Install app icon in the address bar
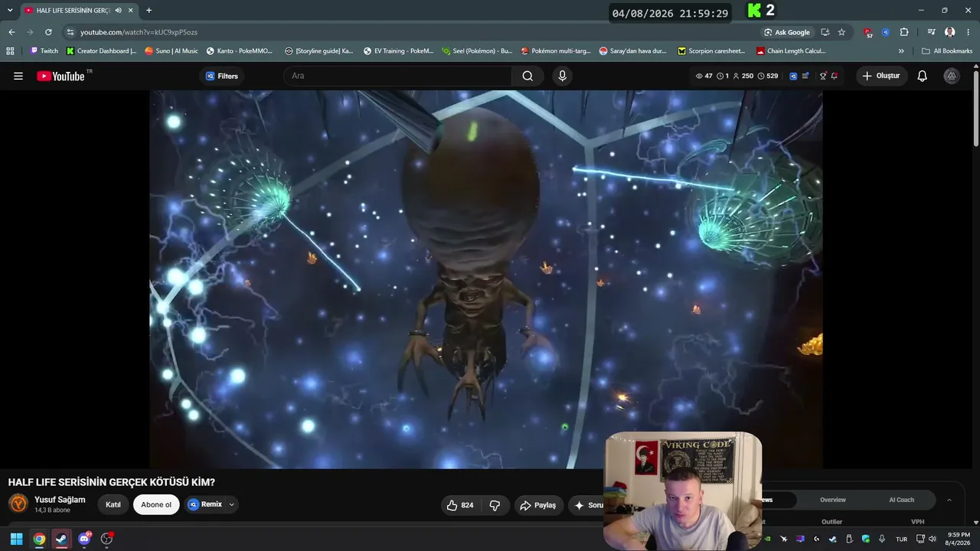The height and width of the screenshot is (551, 980). [x=825, y=32]
